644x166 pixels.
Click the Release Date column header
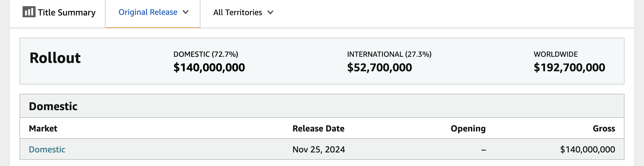click(319, 128)
